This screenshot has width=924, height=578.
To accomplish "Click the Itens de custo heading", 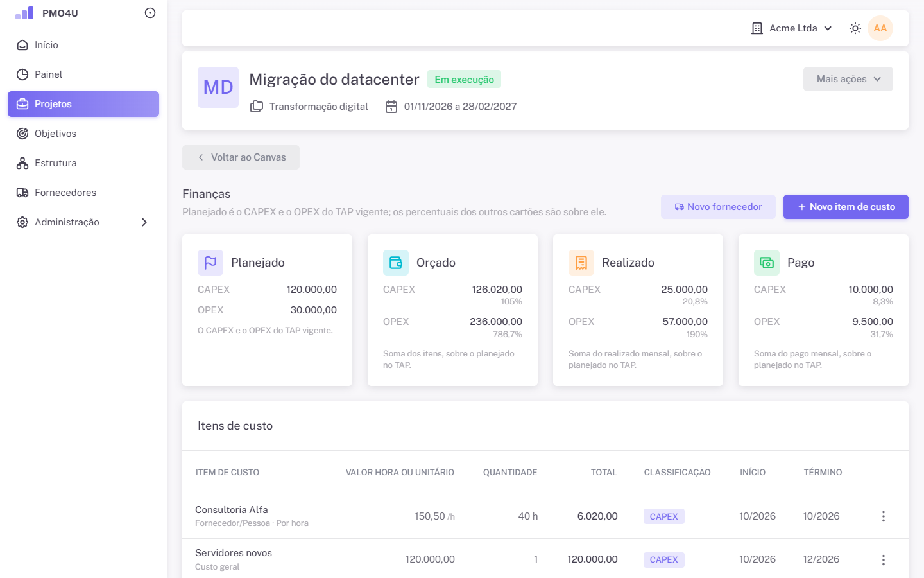I will (x=235, y=426).
